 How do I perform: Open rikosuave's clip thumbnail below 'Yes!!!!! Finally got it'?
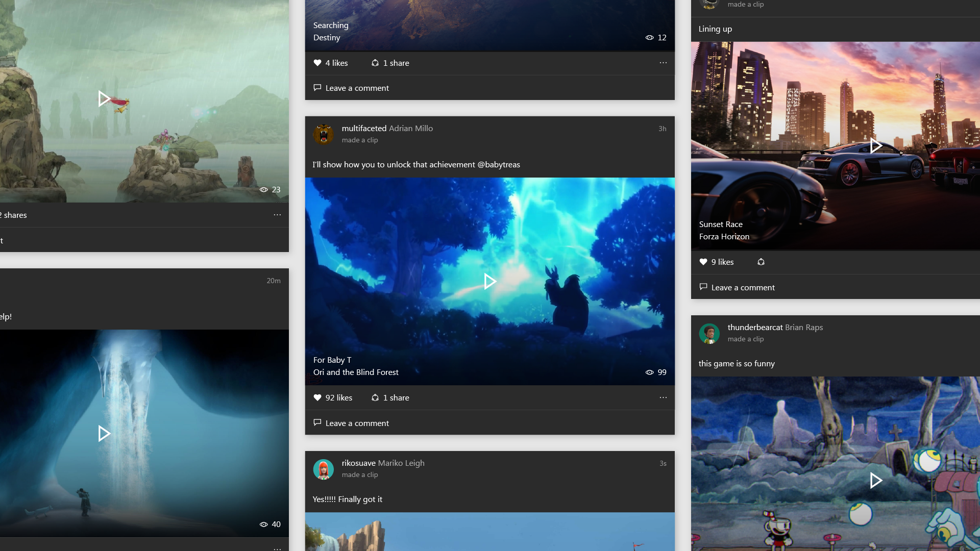490,532
